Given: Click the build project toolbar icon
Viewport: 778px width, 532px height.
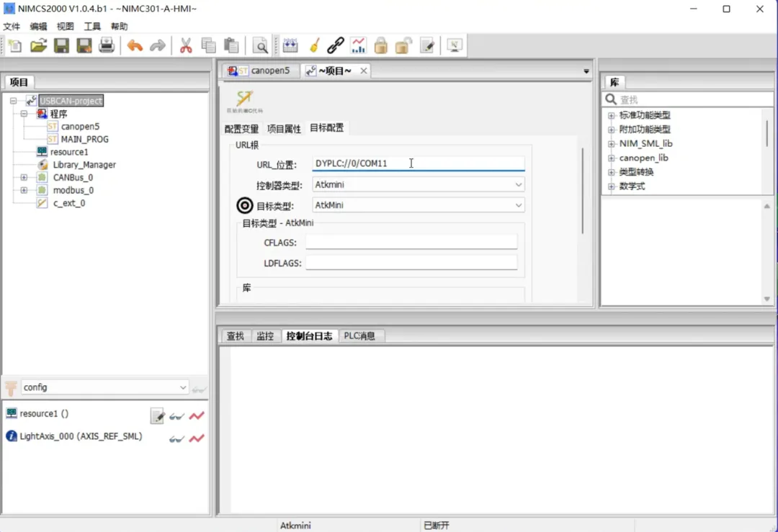Looking at the screenshot, I should point(290,45).
